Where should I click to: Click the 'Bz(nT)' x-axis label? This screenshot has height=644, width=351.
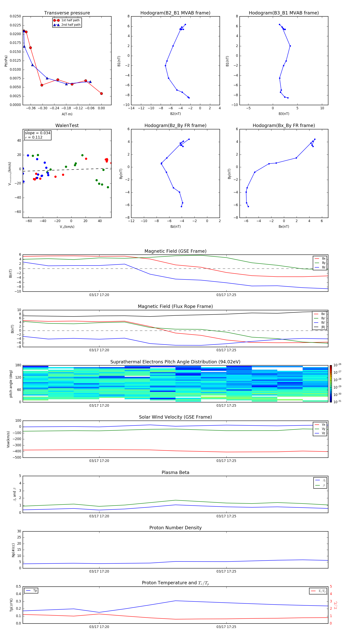175,227
